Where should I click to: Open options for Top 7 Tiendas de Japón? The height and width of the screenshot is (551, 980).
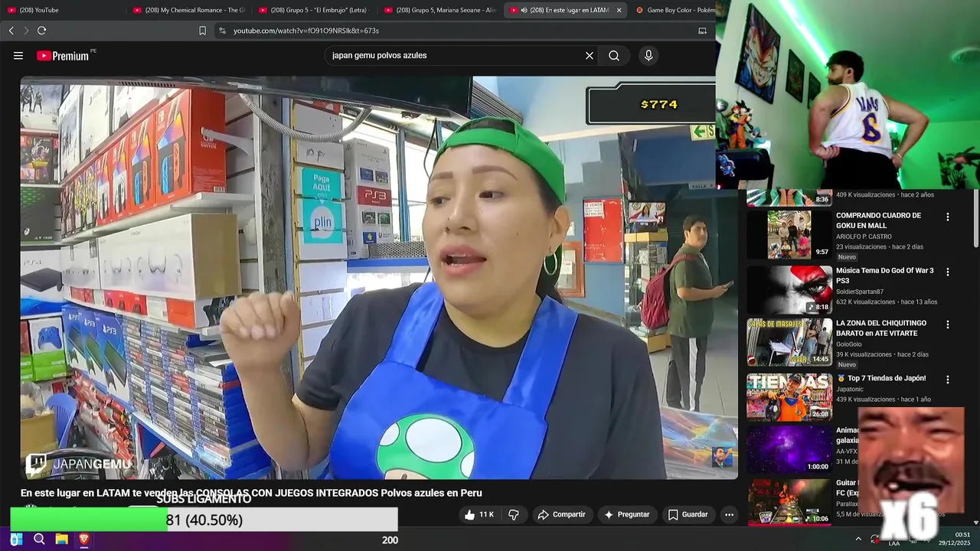click(x=948, y=380)
